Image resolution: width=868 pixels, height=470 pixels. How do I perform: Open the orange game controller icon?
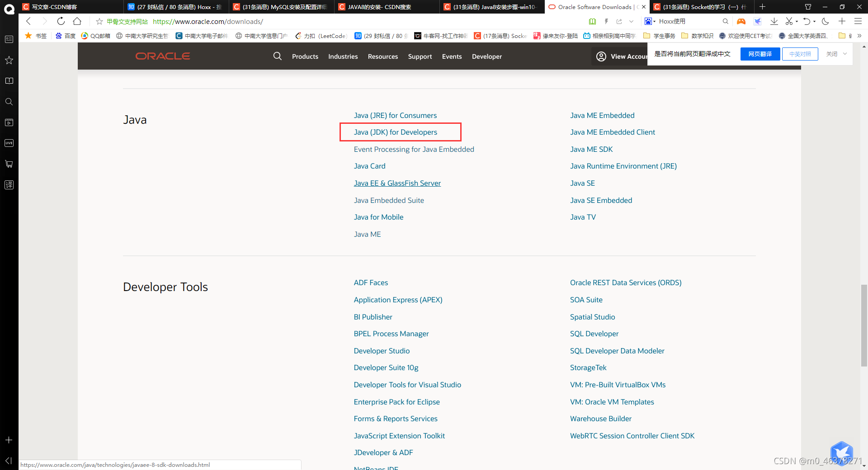pos(741,21)
